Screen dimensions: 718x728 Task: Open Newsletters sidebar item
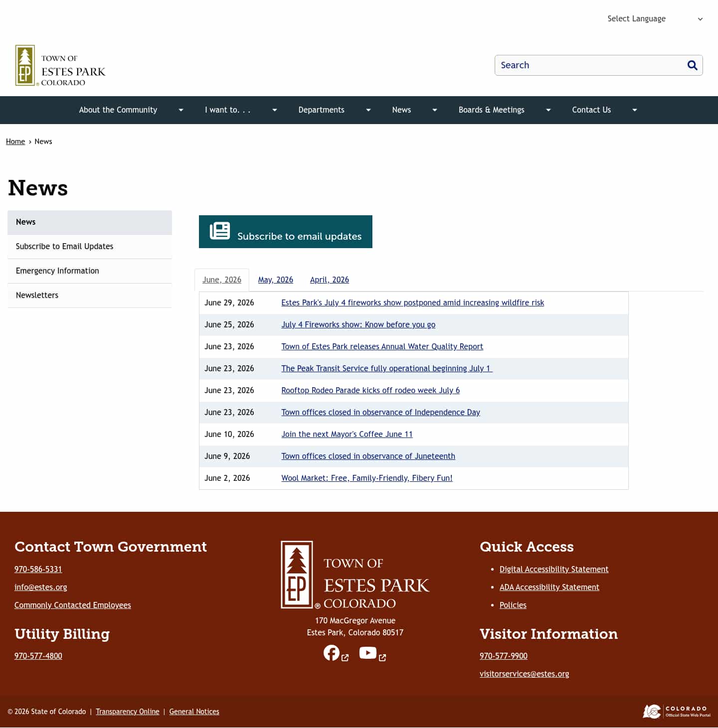tap(90, 295)
